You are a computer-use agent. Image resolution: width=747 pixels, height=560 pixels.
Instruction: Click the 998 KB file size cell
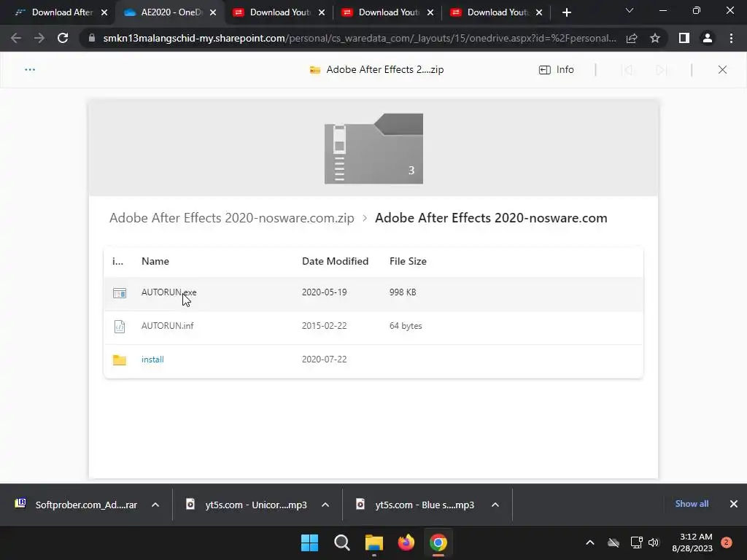click(x=403, y=292)
